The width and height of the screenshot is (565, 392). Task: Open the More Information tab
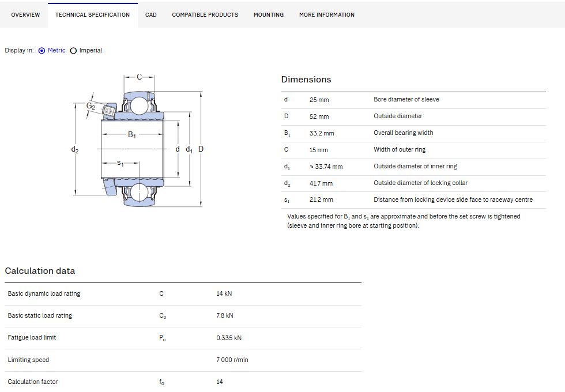tap(327, 15)
